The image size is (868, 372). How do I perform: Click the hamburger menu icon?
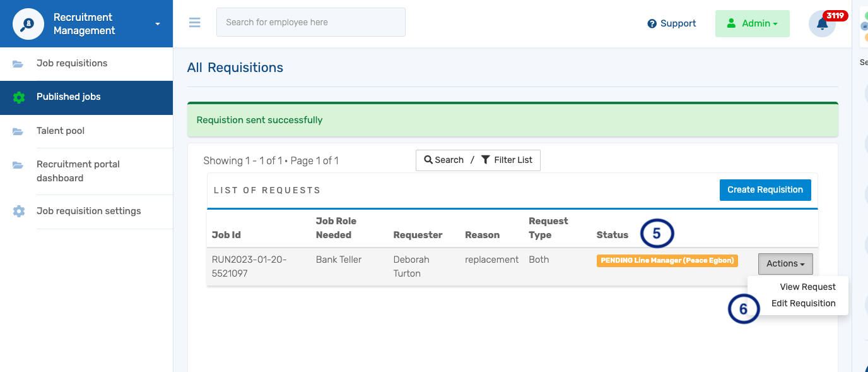point(194,22)
